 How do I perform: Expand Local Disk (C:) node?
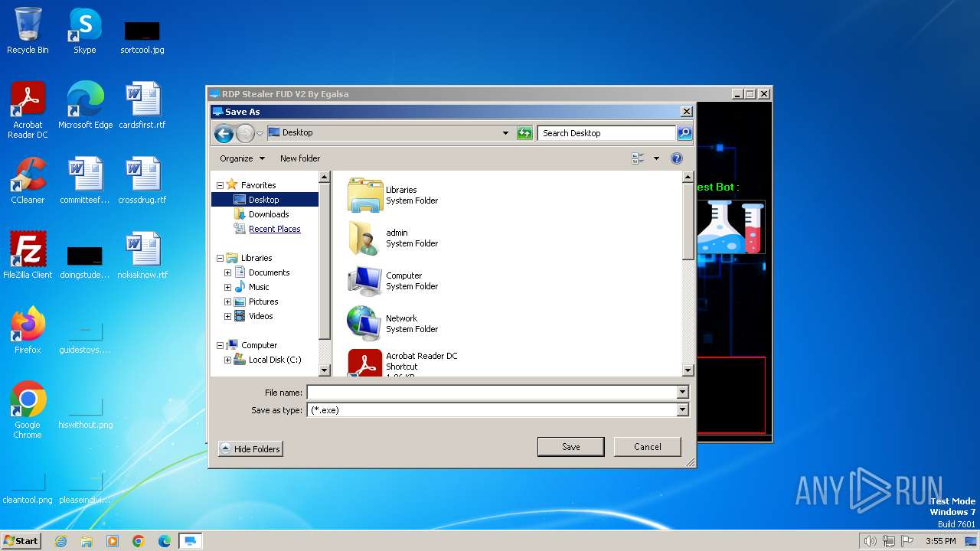click(x=227, y=360)
